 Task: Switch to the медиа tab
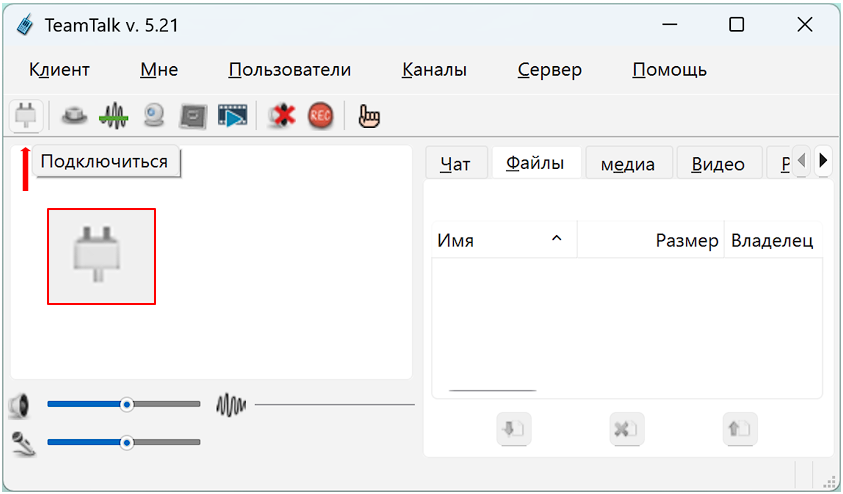[x=628, y=163]
